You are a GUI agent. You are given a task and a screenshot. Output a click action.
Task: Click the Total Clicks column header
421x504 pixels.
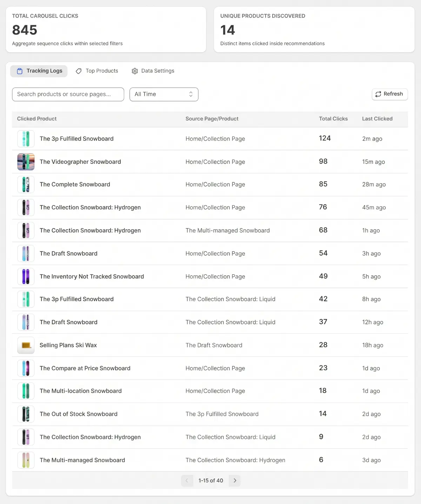(333, 119)
